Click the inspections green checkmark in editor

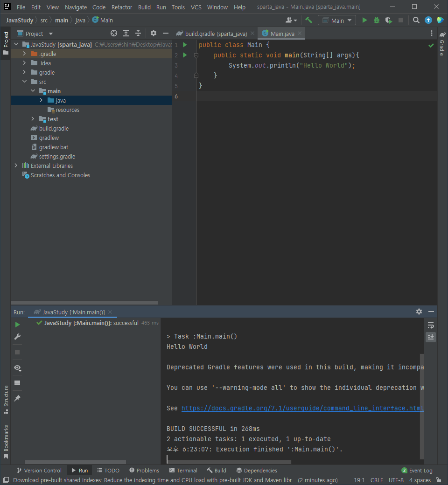431,46
